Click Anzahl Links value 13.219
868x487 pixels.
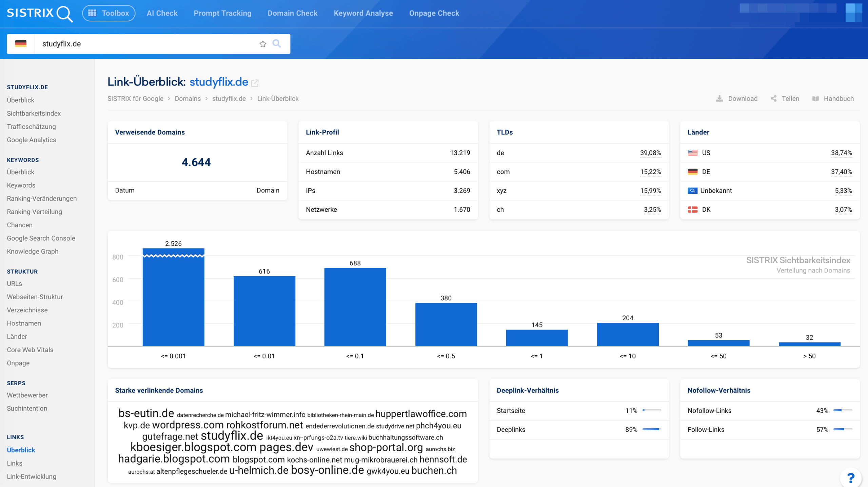pyautogui.click(x=460, y=153)
